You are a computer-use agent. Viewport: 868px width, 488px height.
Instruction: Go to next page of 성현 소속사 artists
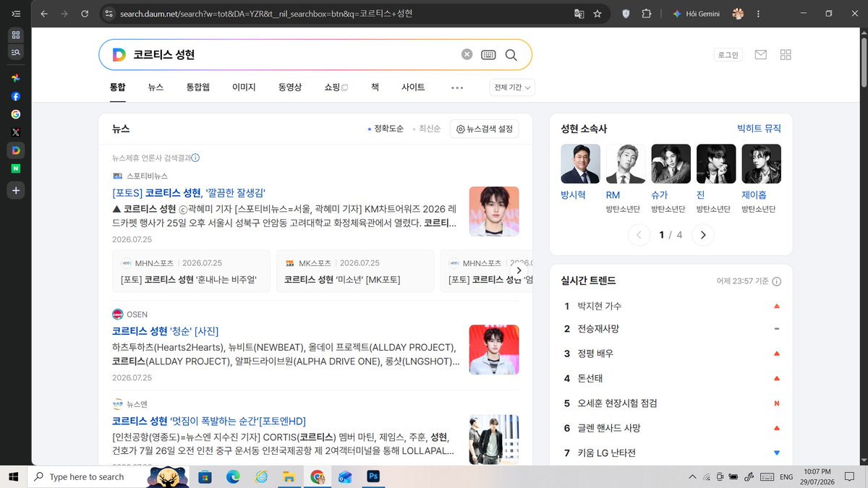[703, 235]
